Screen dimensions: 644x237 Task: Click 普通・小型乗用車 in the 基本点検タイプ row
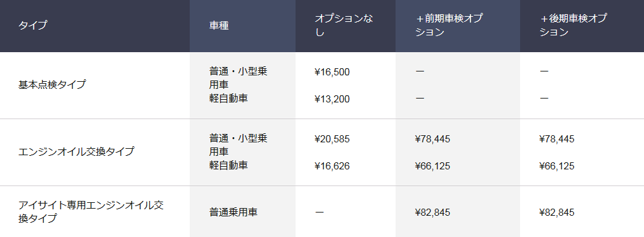coord(238,77)
